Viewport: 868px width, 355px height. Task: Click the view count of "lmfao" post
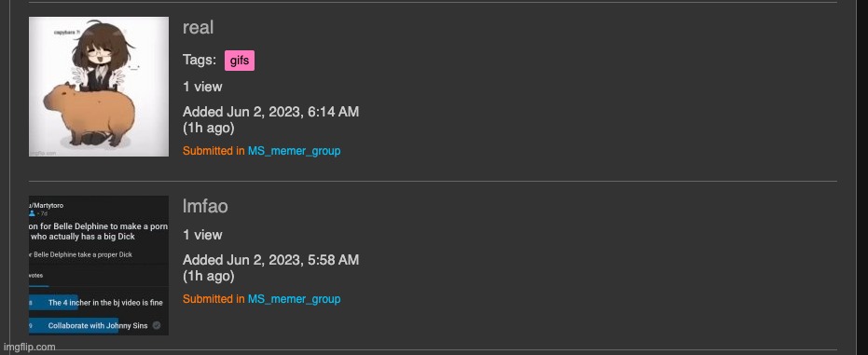tap(202, 235)
